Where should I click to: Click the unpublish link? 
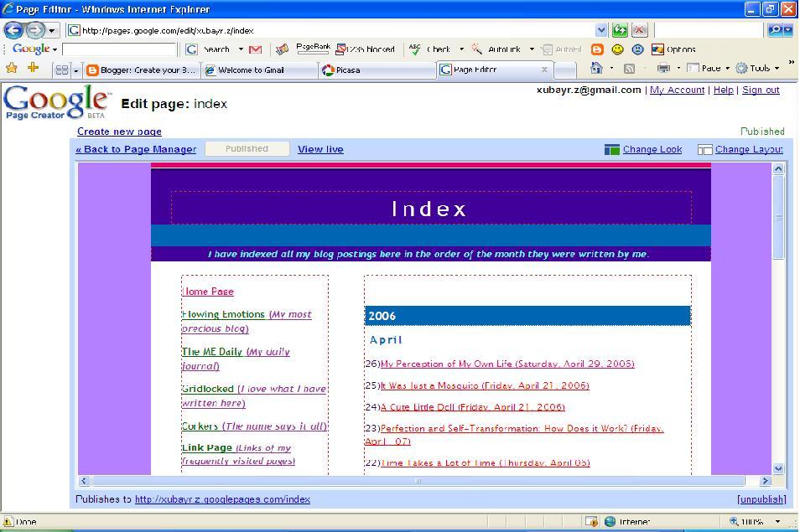(761, 499)
